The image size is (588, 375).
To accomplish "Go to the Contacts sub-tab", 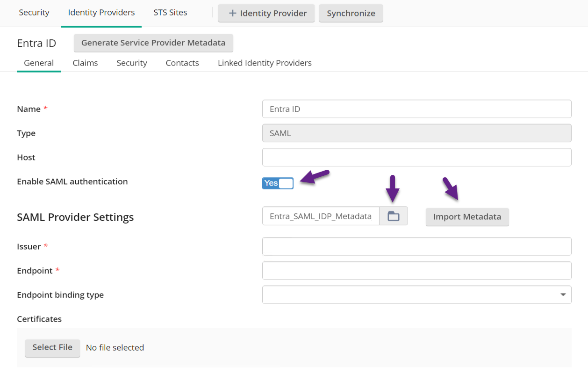I will [x=182, y=63].
